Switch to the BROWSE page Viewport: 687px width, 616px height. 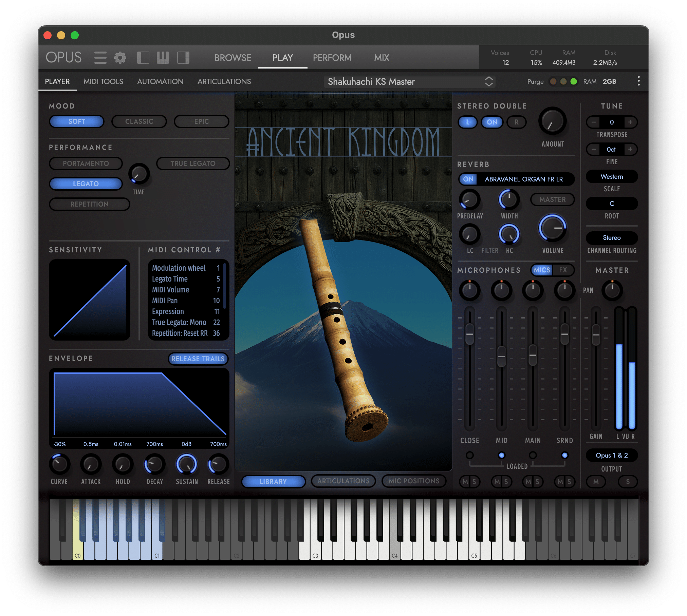click(233, 58)
